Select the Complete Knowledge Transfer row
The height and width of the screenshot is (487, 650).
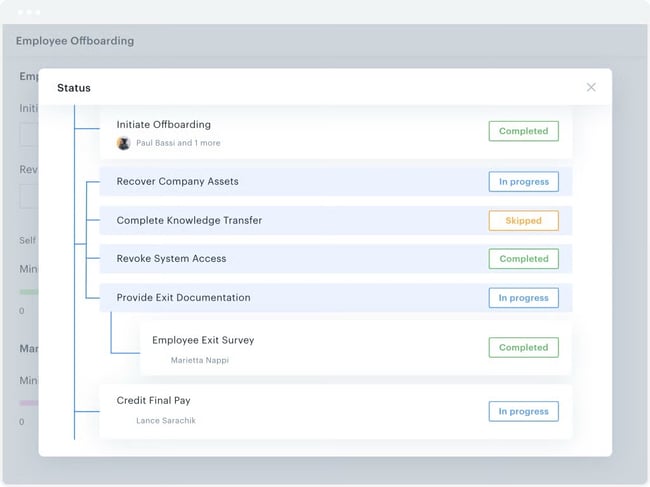[336, 220]
